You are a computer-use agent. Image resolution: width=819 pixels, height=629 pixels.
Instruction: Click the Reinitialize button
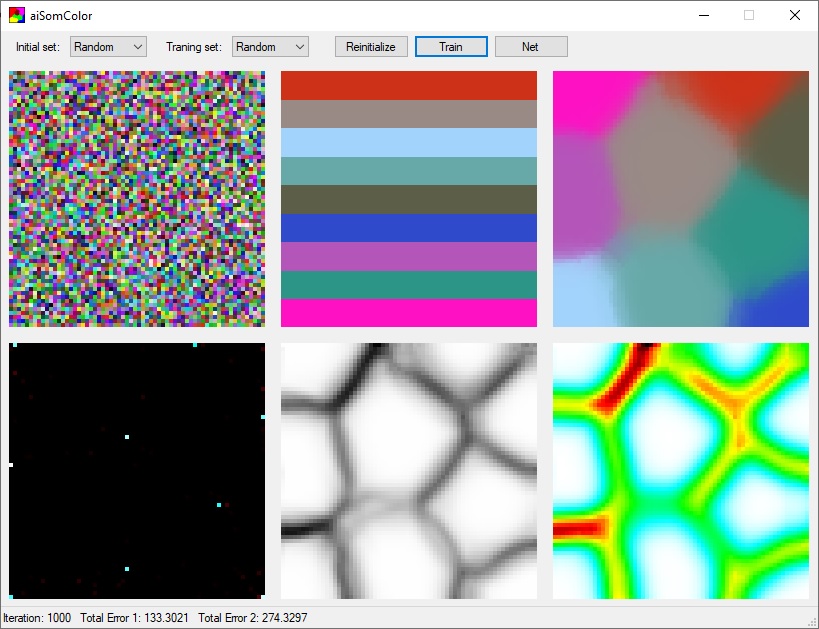point(370,46)
